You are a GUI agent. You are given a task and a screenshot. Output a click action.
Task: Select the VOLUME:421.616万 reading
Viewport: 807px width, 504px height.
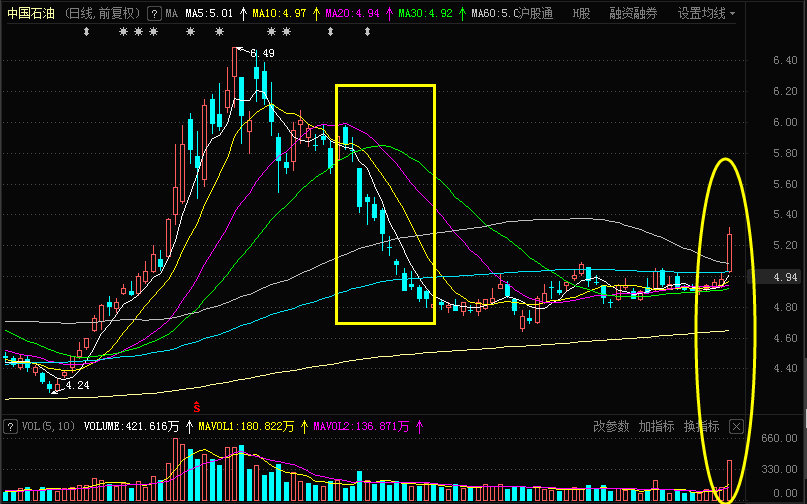click(131, 427)
